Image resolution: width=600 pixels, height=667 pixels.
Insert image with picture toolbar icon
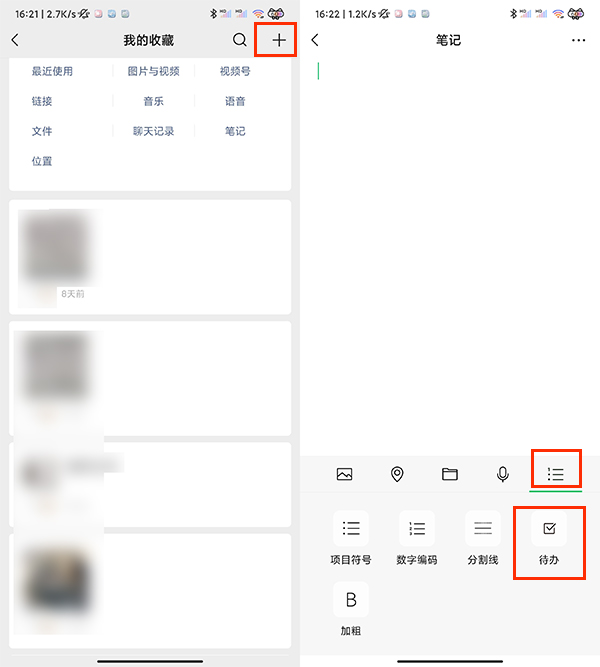pos(344,474)
